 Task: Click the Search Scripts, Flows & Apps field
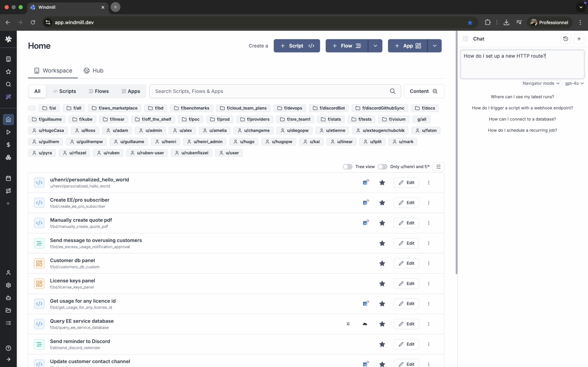pyautogui.click(x=271, y=91)
